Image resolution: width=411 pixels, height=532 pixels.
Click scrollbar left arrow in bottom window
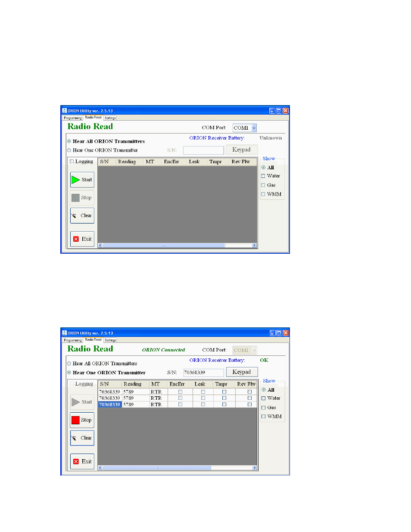(x=100, y=468)
